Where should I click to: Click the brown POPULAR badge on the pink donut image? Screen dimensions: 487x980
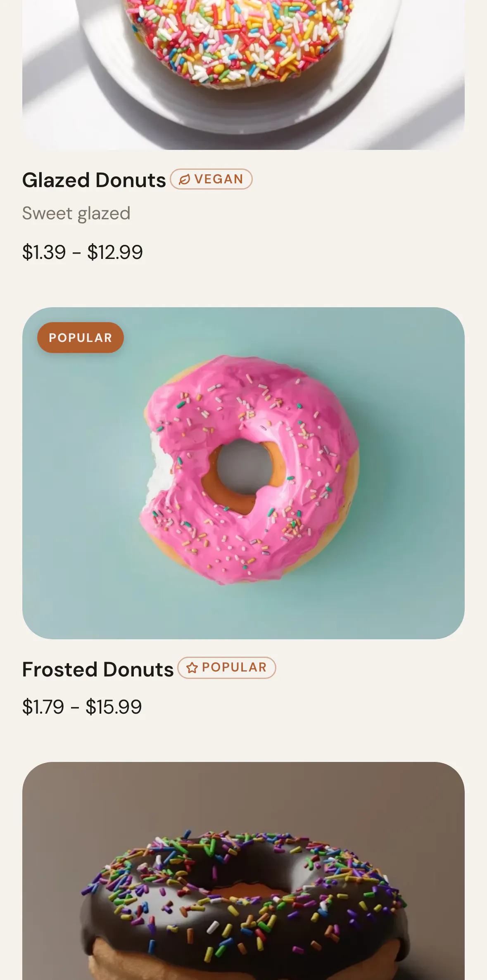[81, 338]
